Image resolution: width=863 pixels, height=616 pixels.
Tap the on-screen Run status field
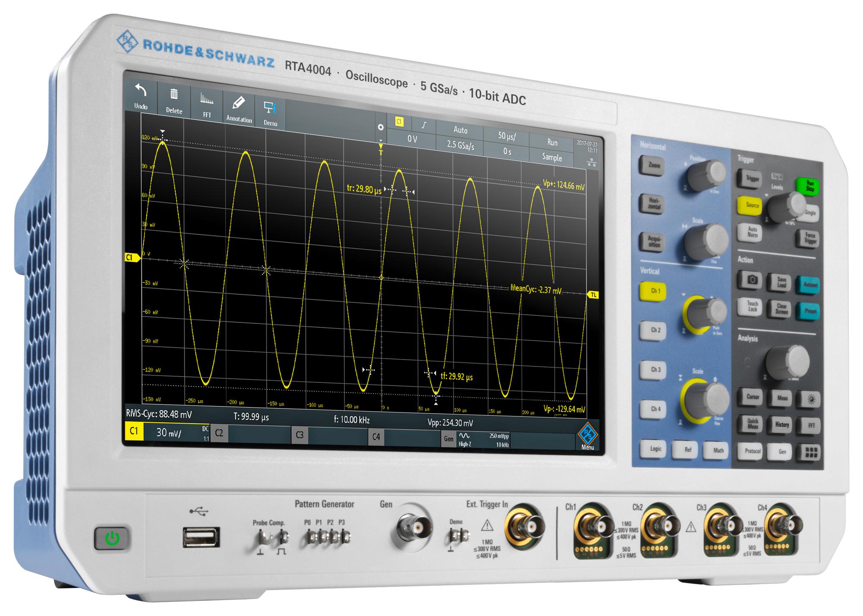pos(552,143)
